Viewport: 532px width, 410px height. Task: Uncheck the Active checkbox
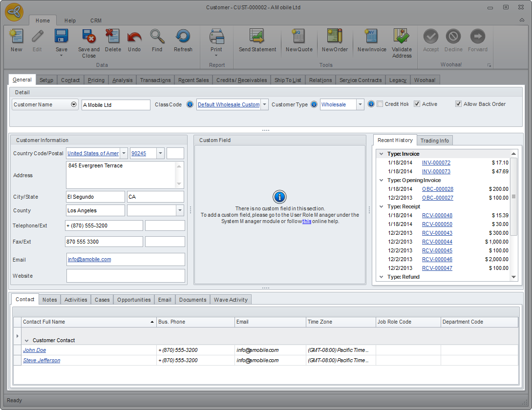417,104
